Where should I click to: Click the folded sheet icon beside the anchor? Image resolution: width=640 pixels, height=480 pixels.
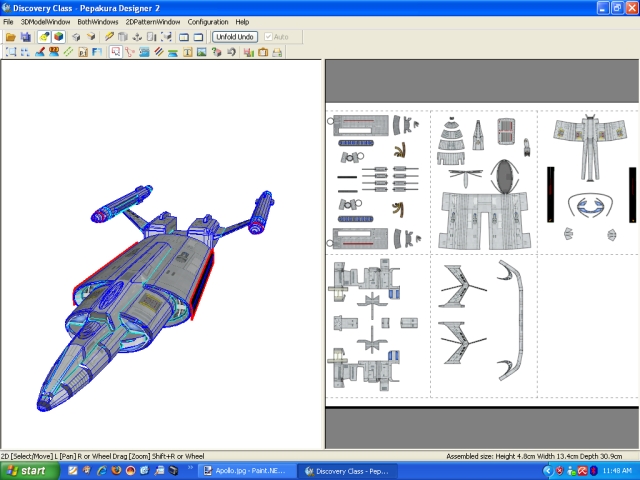click(151, 37)
